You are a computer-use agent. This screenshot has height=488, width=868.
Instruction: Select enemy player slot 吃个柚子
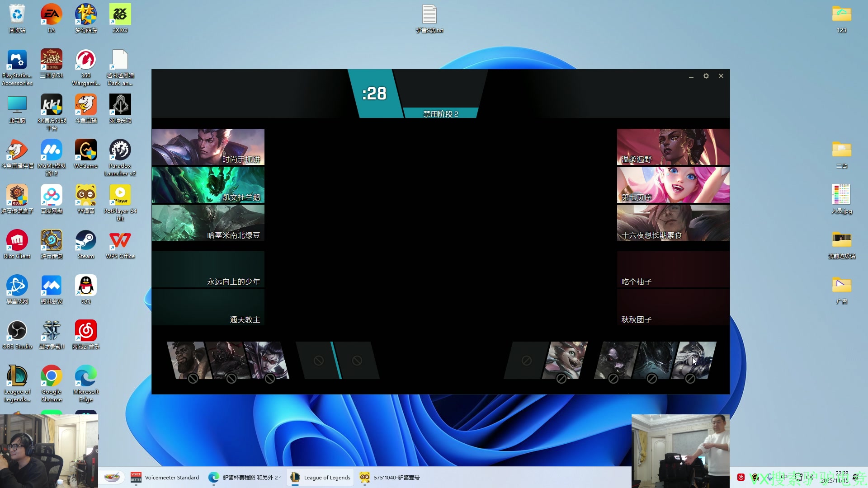673,270
